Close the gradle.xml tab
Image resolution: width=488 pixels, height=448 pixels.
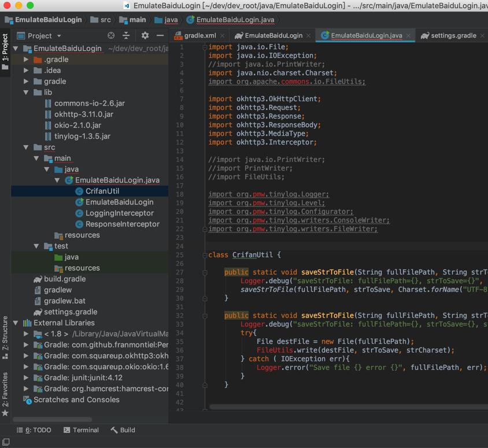[x=222, y=36]
